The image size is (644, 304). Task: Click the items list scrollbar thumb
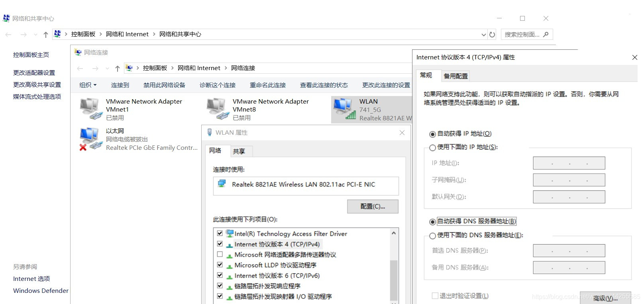tap(394, 280)
